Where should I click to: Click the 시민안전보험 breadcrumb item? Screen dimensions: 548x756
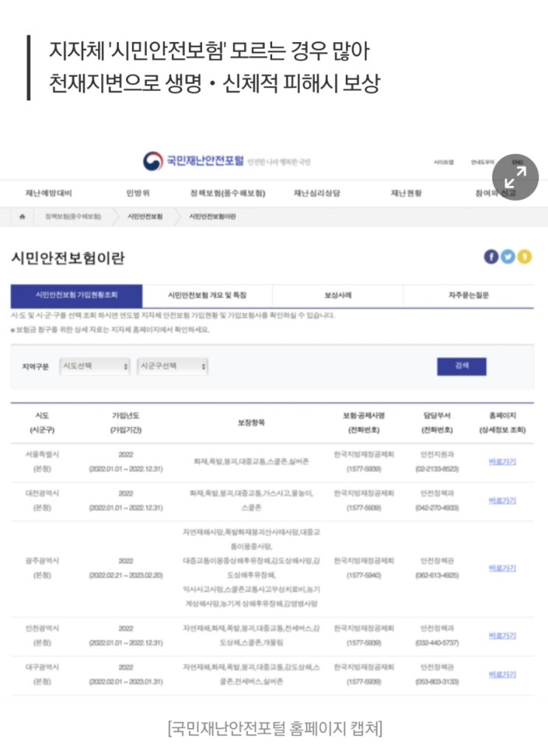145,217
